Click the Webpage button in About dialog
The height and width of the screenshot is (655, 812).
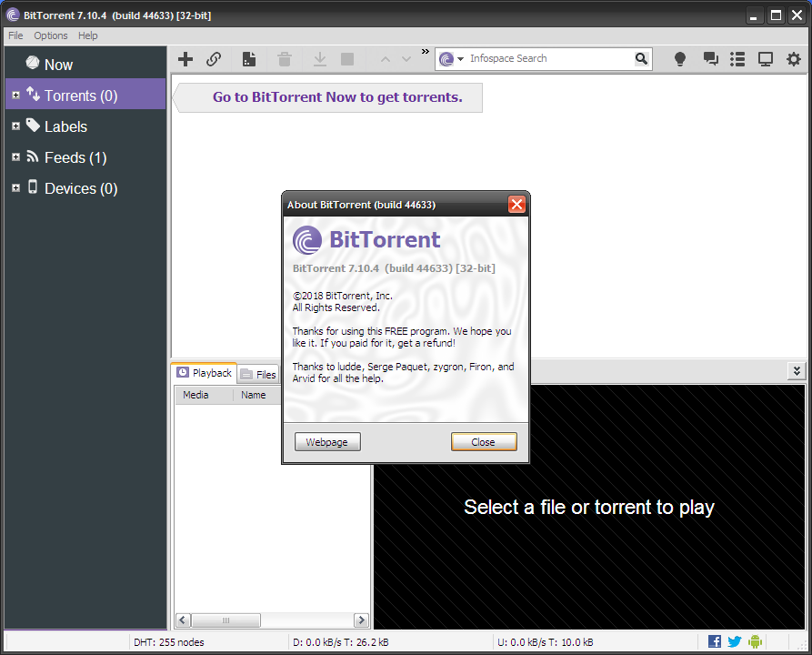tap(327, 442)
